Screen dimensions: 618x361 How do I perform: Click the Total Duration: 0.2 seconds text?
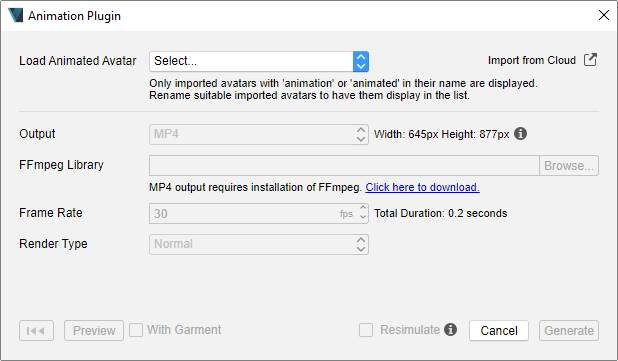(x=440, y=213)
